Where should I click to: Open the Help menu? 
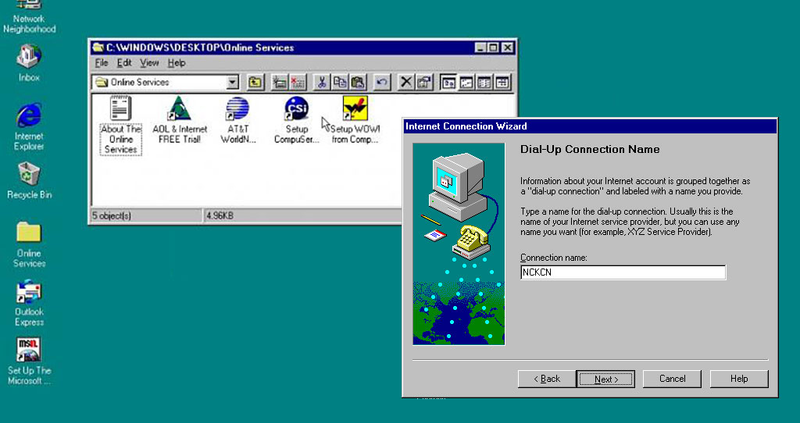[x=177, y=63]
